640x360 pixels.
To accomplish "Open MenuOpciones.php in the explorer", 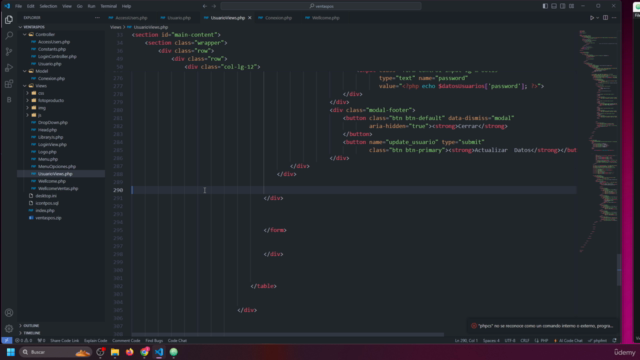I will pyautogui.click(x=57, y=167).
